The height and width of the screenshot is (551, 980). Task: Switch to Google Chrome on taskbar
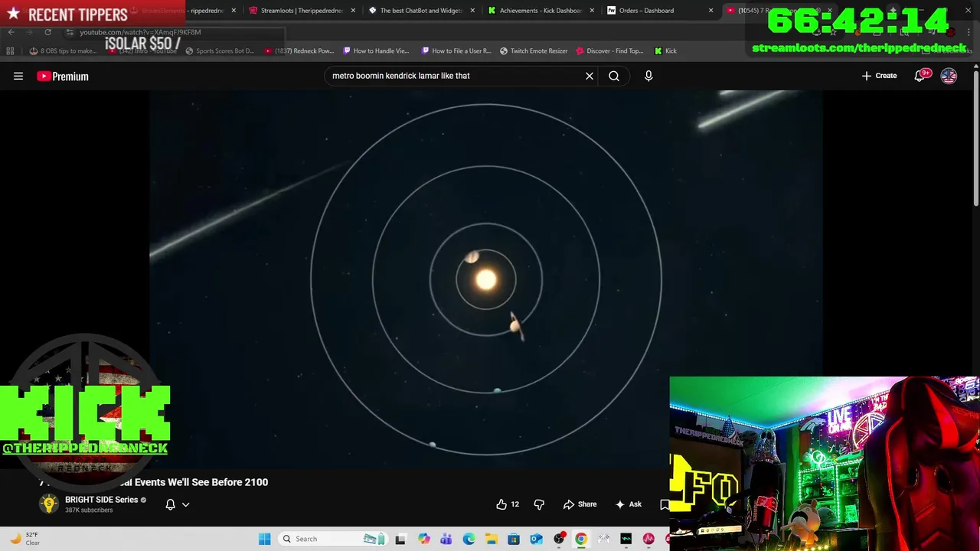click(x=581, y=539)
